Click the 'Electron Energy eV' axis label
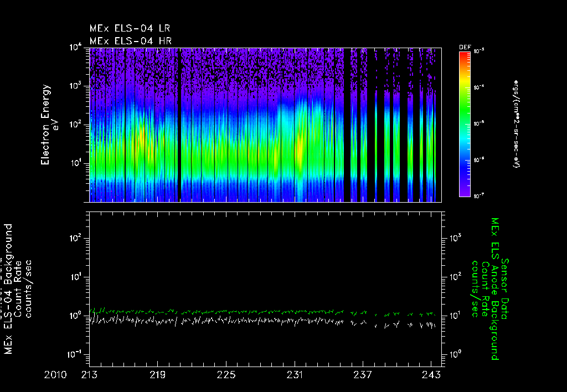567x392 pixels. coord(49,125)
